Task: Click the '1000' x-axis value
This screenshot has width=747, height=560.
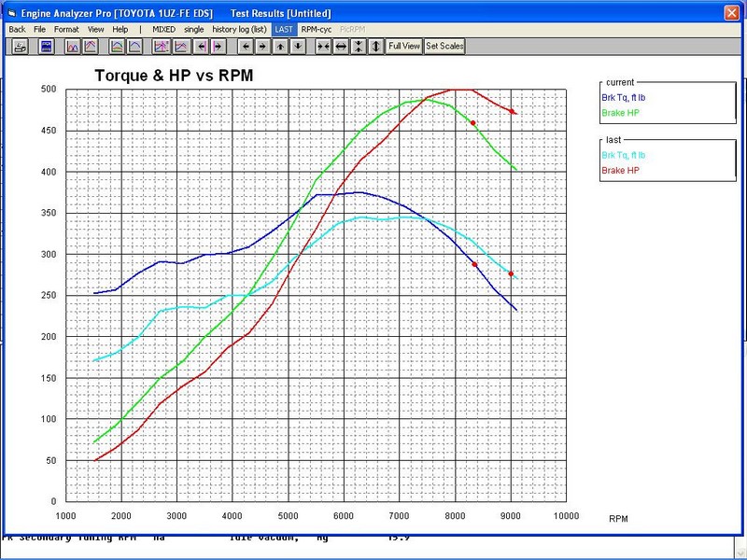Action: click(65, 516)
